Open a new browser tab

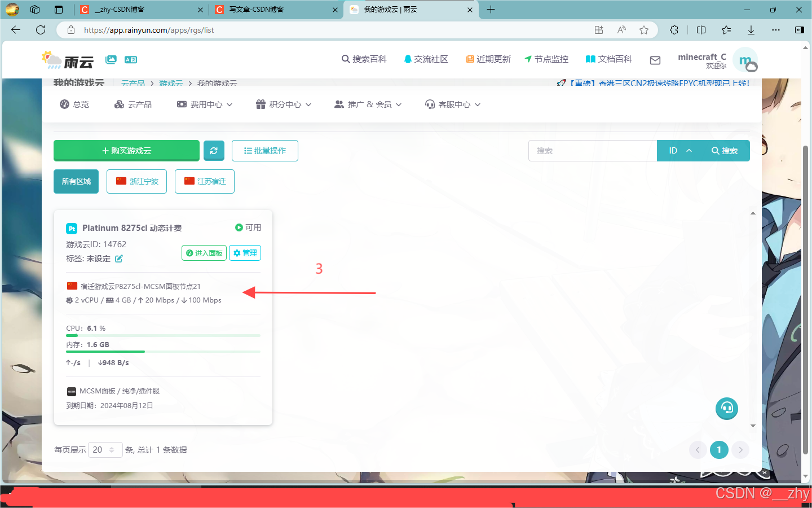tap(491, 10)
